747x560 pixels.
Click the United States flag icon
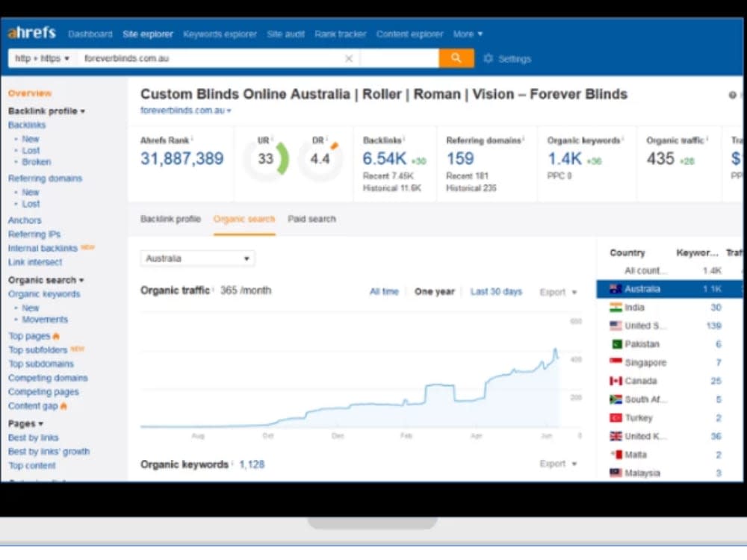click(616, 326)
